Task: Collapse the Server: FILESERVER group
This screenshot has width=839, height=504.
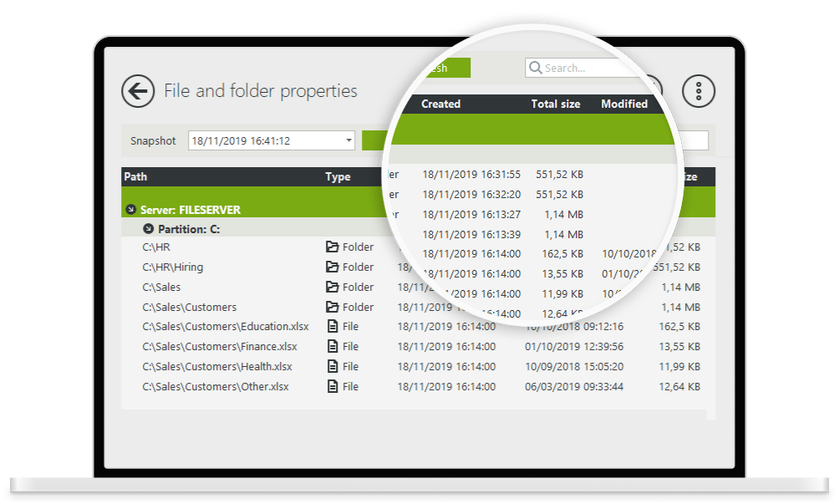Action: point(130,210)
